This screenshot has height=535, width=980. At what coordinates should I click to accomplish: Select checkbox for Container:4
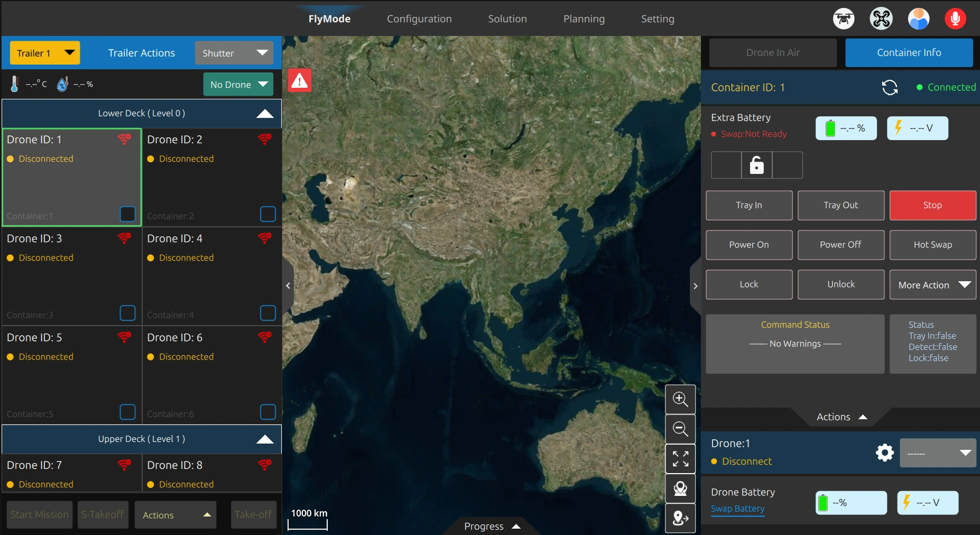point(268,313)
